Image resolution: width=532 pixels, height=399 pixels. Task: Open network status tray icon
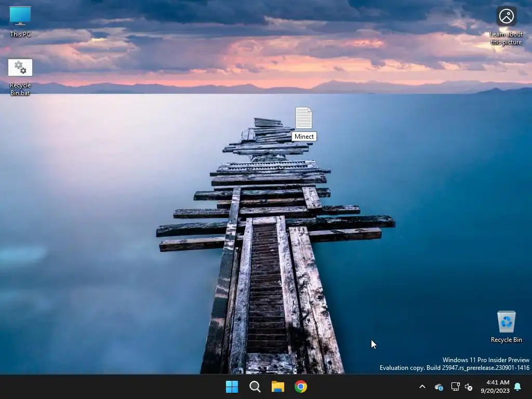455,387
